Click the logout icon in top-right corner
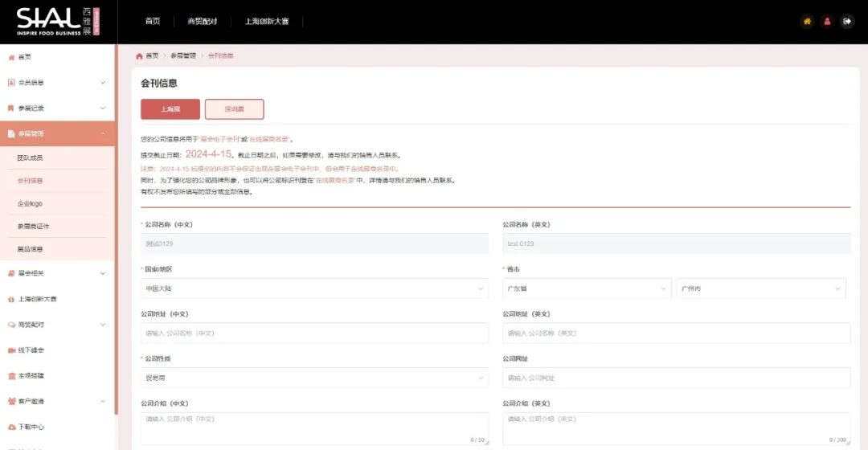Screen dimensions: 868x450 coord(846,22)
